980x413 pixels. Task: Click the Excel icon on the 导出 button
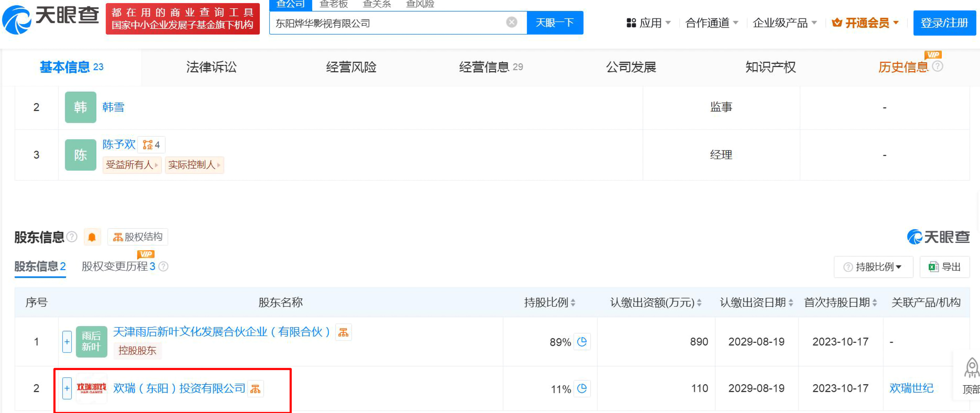pos(933,267)
